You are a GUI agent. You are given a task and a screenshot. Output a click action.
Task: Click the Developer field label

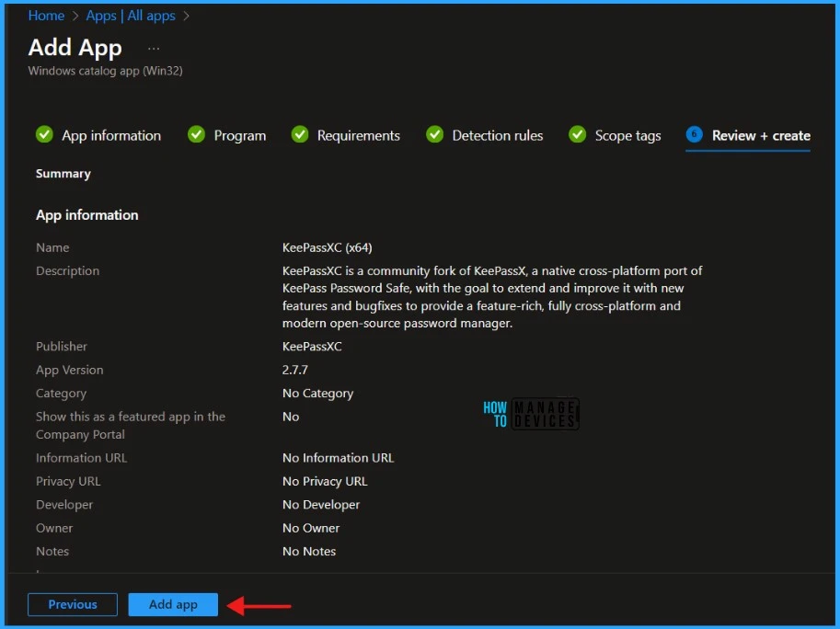64,505
